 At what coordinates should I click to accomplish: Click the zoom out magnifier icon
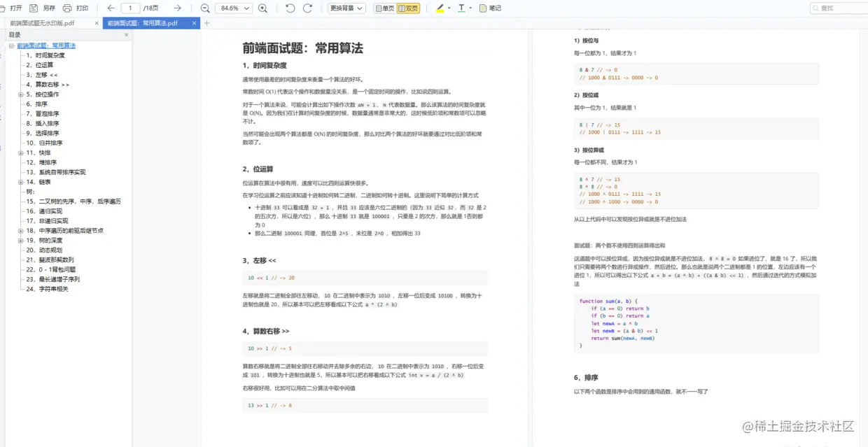(x=205, y=8)
